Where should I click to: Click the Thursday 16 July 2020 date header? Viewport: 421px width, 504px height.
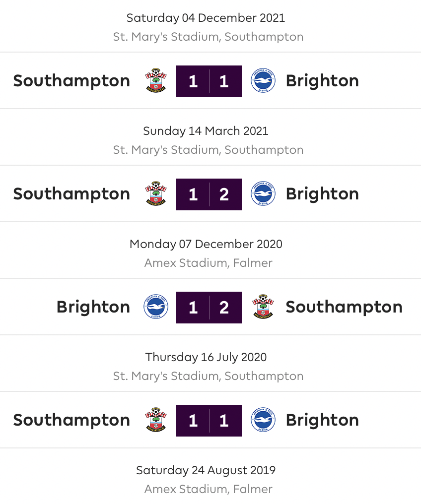(206, 358)
